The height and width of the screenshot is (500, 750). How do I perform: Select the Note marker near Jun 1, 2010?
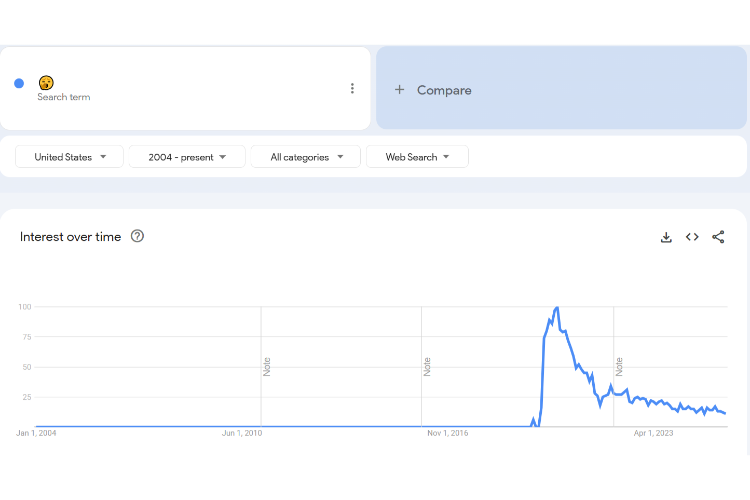[x=267, y=366]
